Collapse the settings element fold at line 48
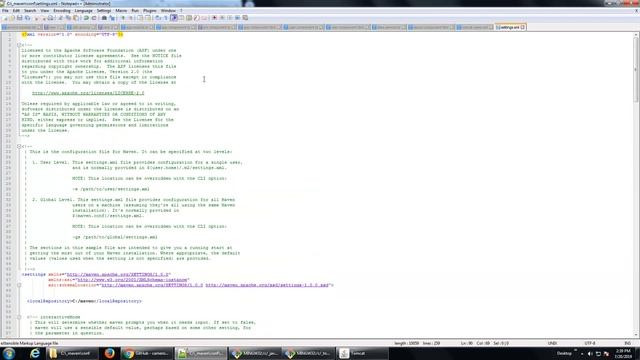640x360 pixels. tap(19, 285)
